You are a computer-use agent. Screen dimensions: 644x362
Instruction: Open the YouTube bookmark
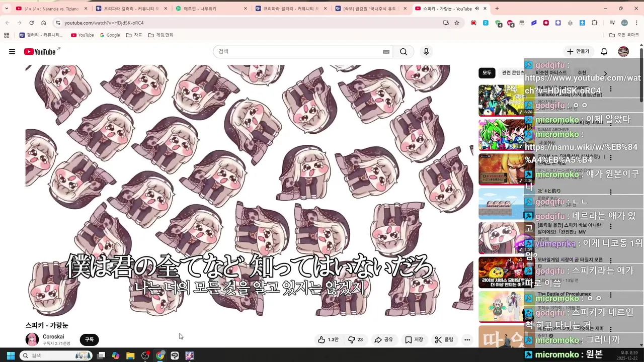[x=83, y=35]
